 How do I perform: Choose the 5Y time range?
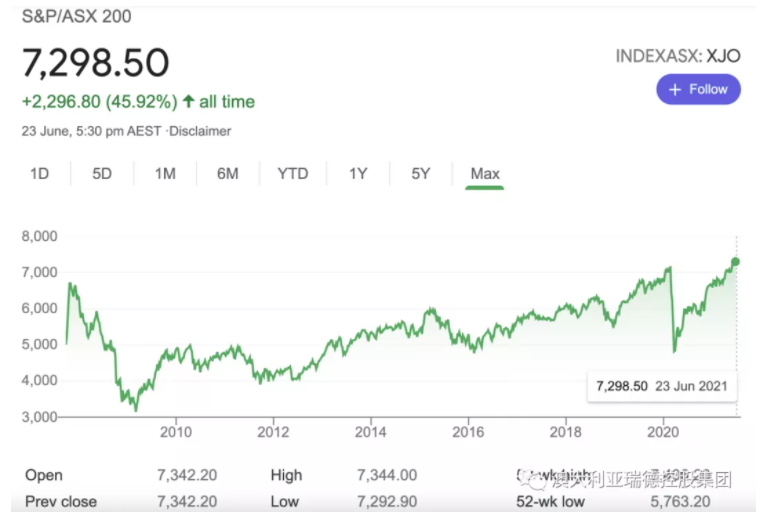pos(421,173)
